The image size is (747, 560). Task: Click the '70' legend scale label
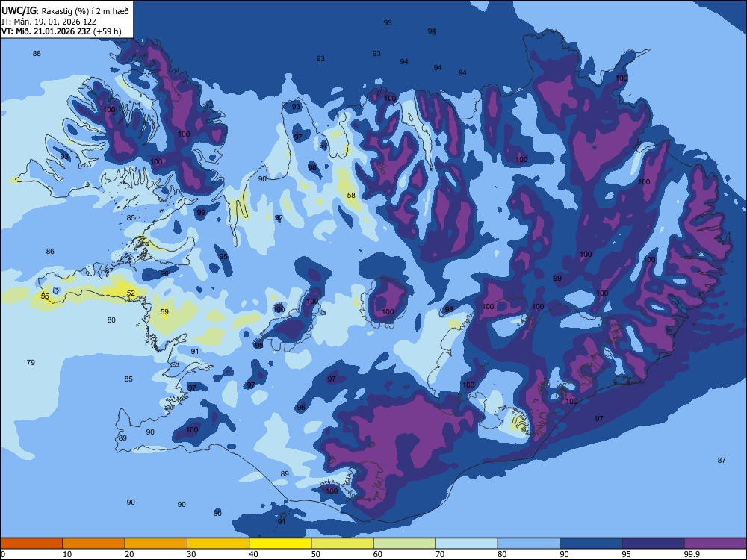440,554
